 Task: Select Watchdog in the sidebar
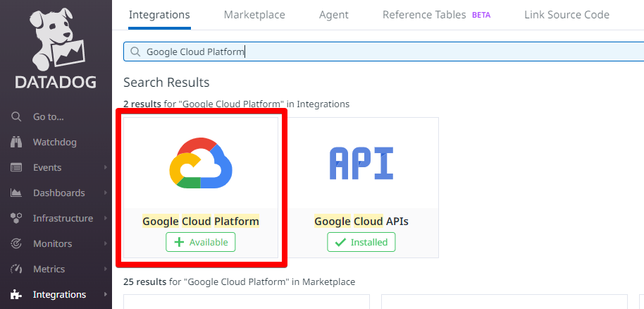click(x=55, y=143)
